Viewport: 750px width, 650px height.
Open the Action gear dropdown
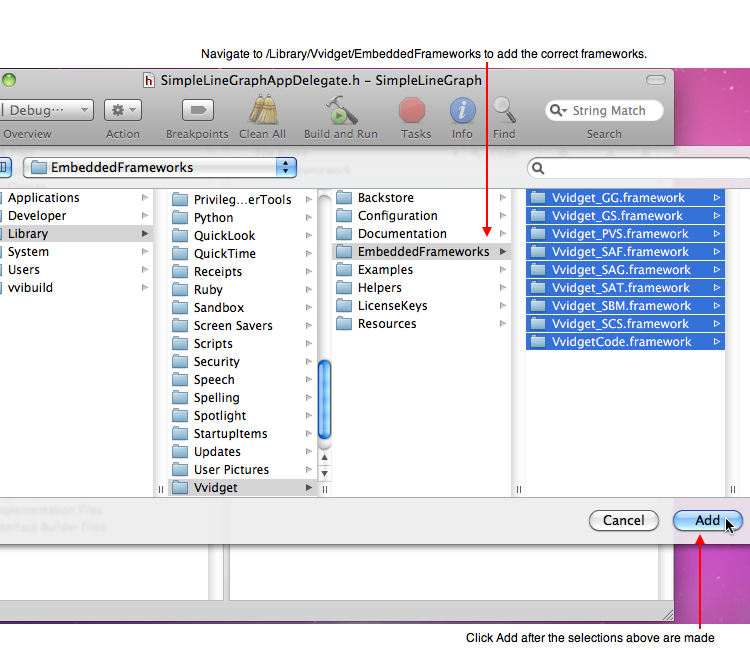coord(123,110)
